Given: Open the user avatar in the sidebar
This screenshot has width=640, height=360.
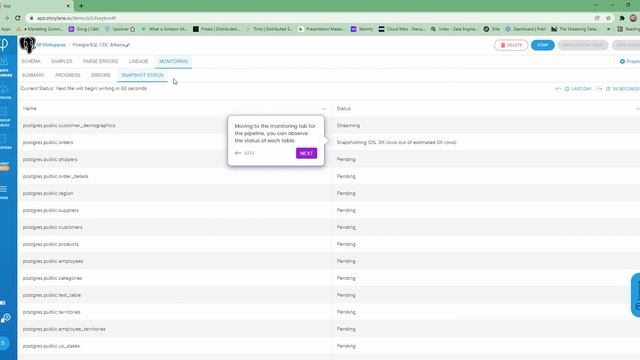Looking at the screenshot, I should 4,343.
